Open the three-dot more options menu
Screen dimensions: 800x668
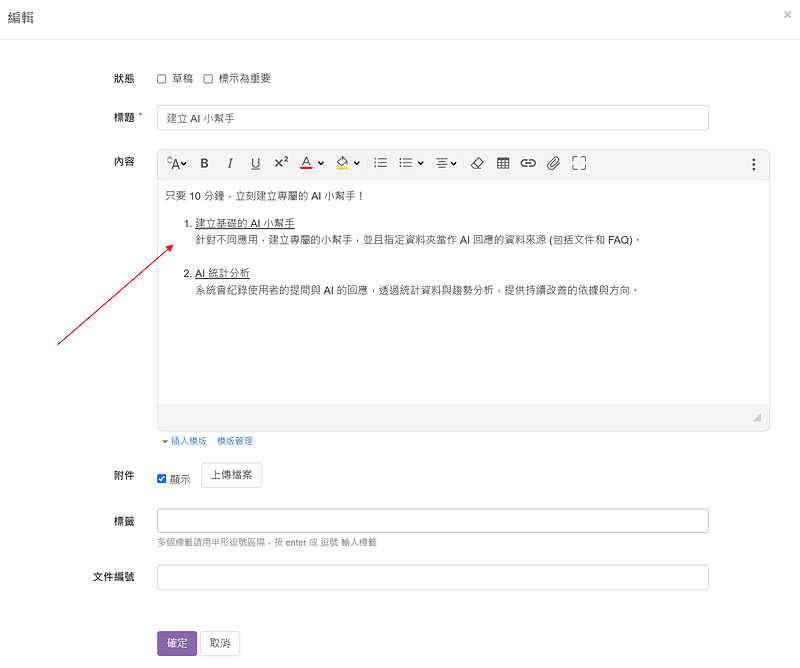(x=753, y=165)
